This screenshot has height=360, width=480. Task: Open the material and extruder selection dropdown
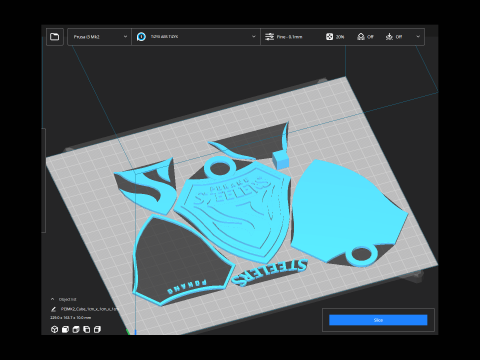196,37
